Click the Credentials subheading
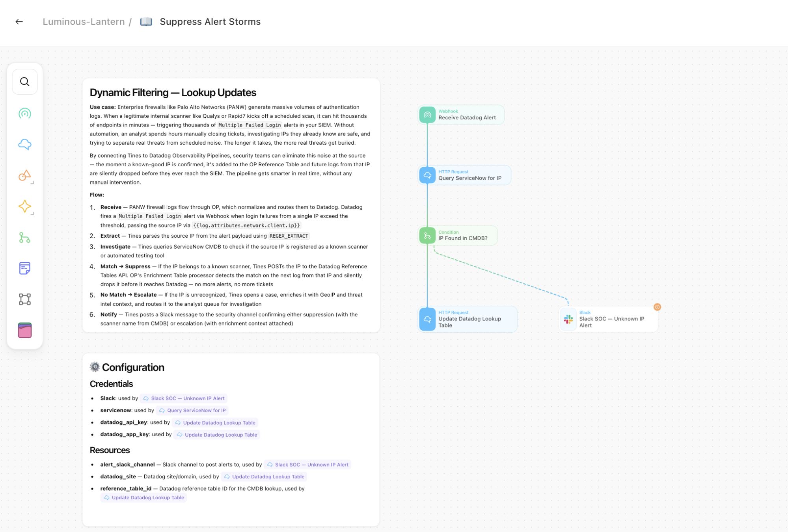 (x=111, y=384)
